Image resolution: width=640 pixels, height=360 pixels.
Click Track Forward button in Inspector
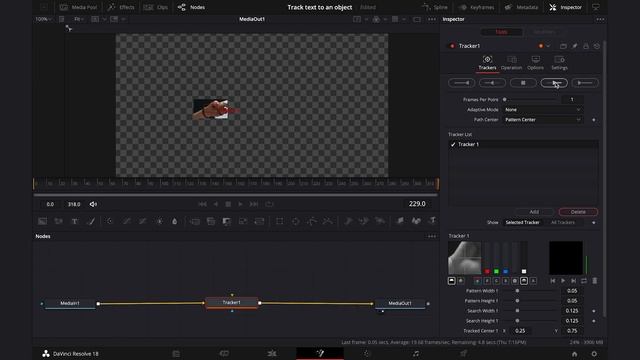(585, 83)
